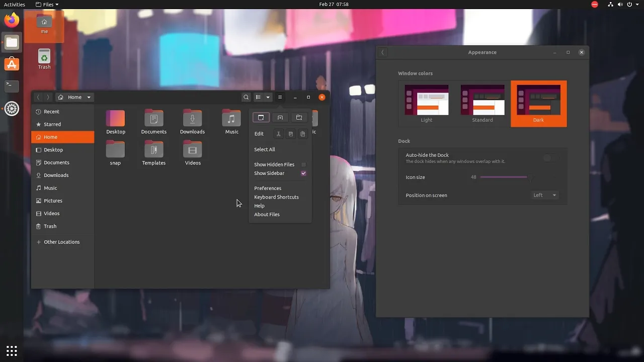Click the Paste clipboard icon
Screen dimensions: 644x362
[302, 134]
